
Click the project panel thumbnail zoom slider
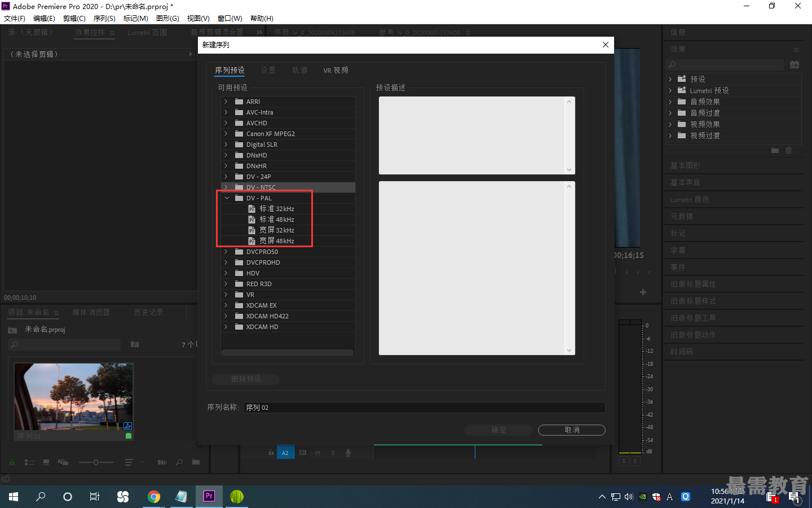[96, 462]
